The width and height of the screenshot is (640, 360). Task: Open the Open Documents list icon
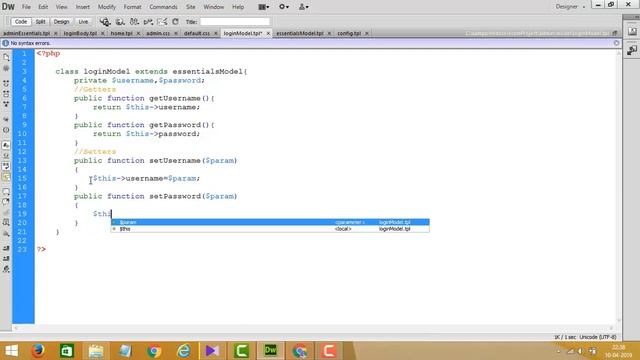(6, 57)
